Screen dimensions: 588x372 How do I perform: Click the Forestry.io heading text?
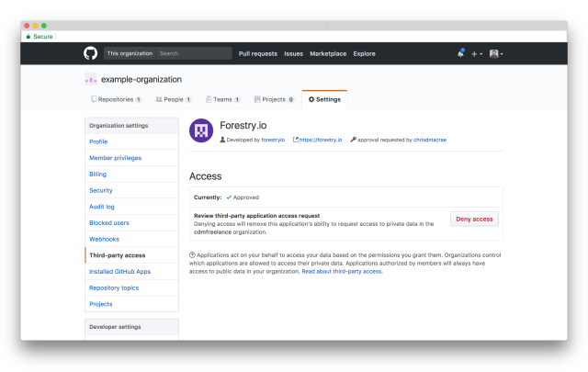[243, 125]
